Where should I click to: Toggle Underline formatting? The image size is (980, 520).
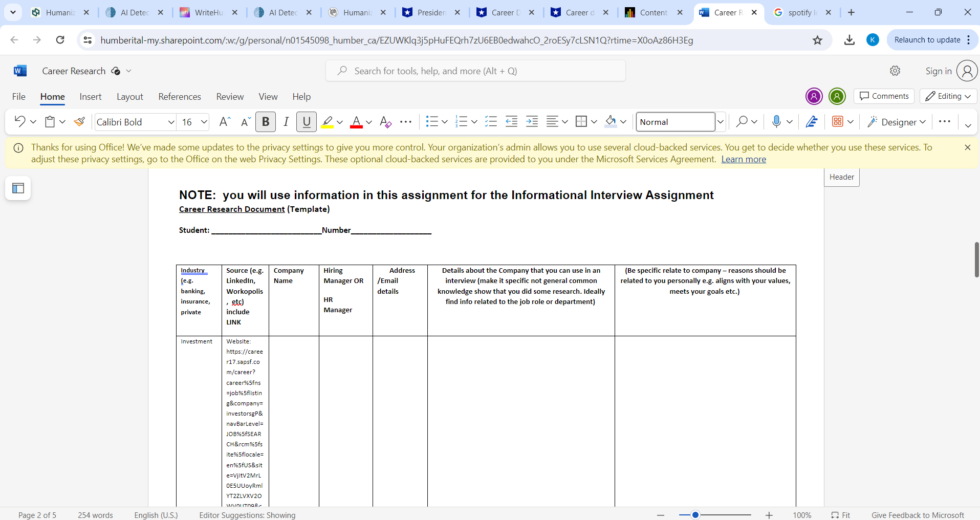click(x=307, y=122)
